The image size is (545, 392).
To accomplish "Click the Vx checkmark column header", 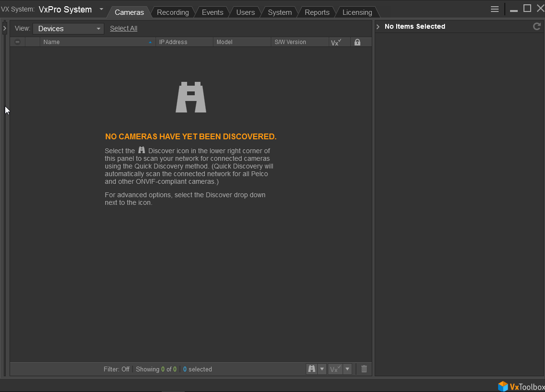I will 335,42.
